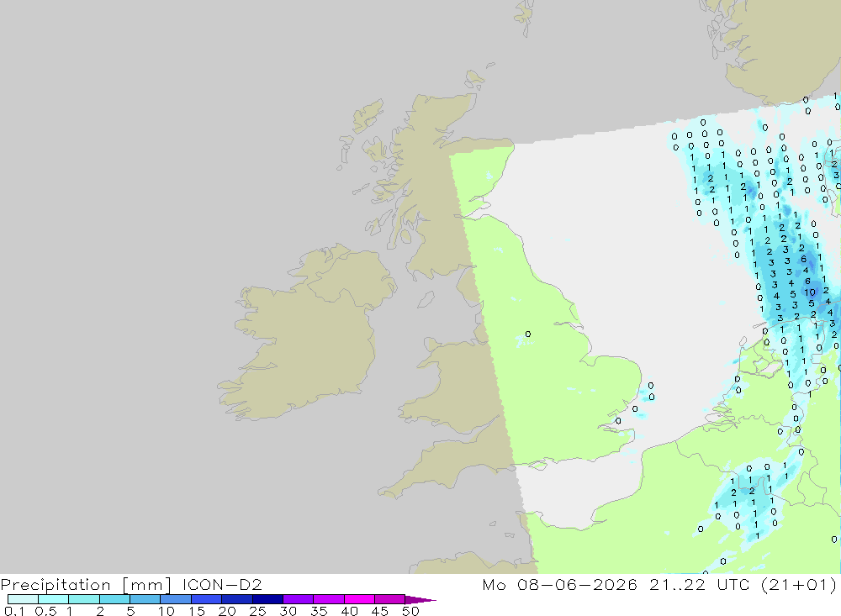Select the '21..22 UTC' time label
Image resolution: width=841 pixels, height=616 pixels.
coord(699,584)
